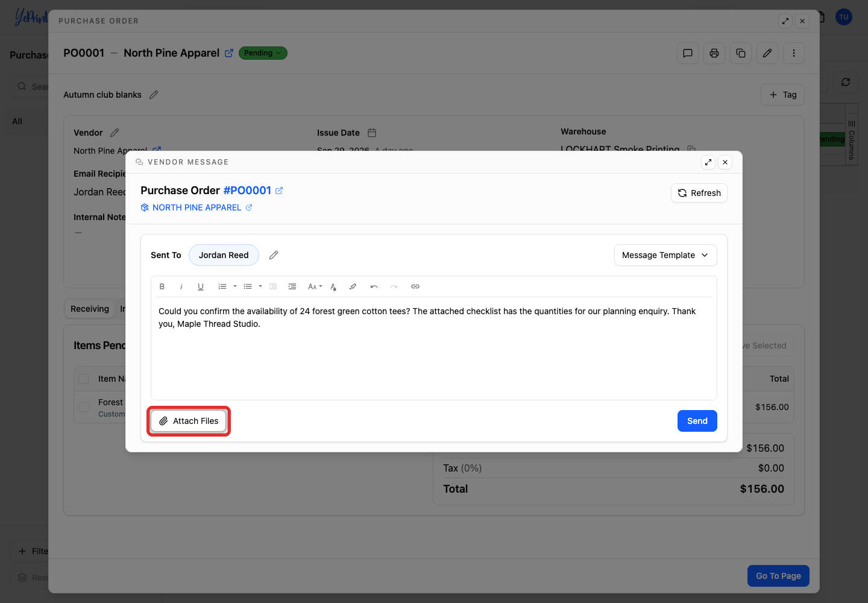Toggle bold formatting in message editor
868x603 pixels.
(x=162, y=286)
